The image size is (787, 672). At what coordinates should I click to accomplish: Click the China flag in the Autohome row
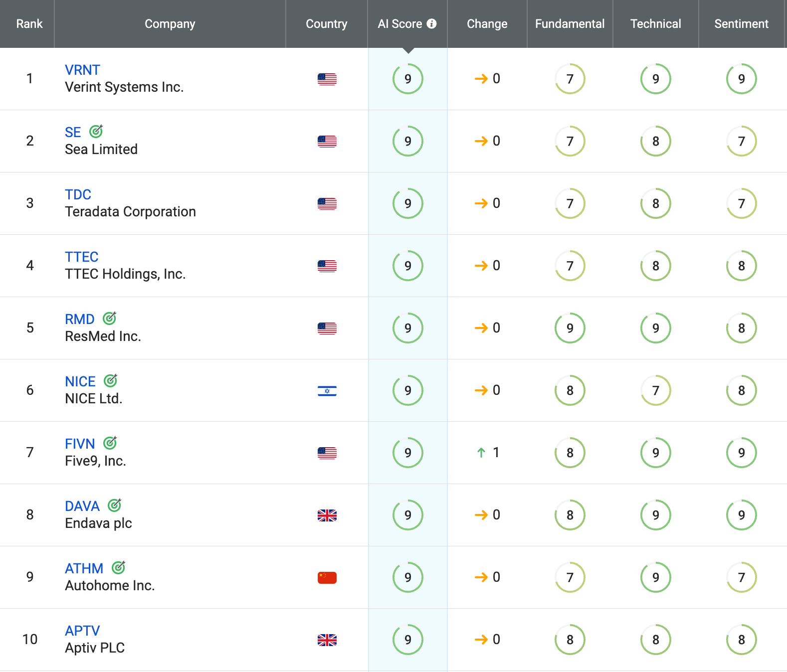point(327,577)
